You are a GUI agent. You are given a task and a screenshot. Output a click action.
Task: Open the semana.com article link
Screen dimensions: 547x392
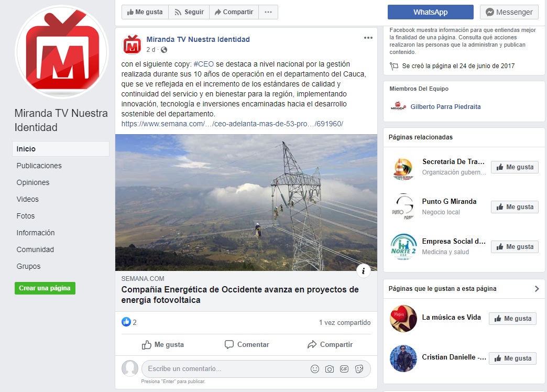click(x=232, y=124)
